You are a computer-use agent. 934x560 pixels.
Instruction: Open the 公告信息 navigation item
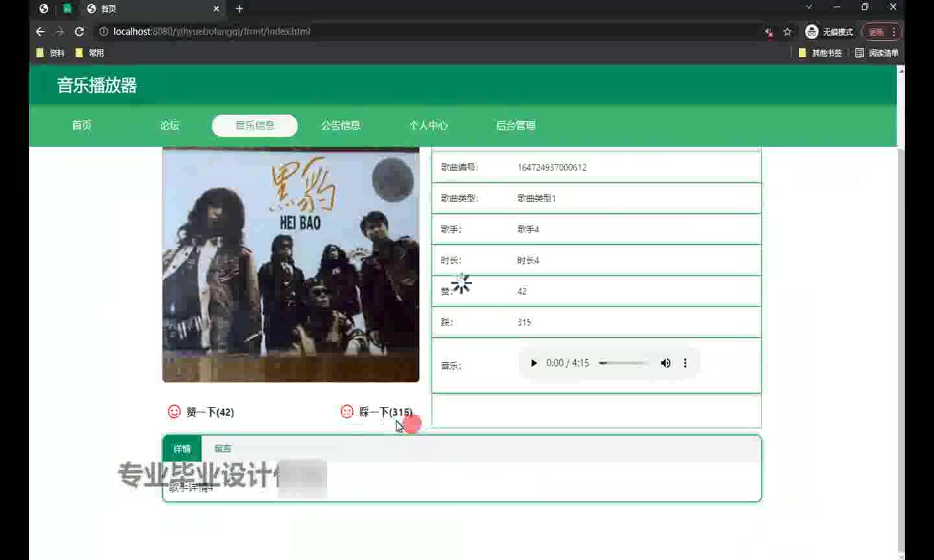tap(341, 125)
